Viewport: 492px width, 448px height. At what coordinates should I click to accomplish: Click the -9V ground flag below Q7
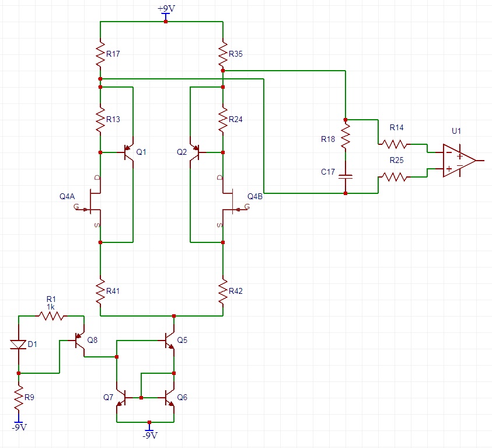point(150,430)
